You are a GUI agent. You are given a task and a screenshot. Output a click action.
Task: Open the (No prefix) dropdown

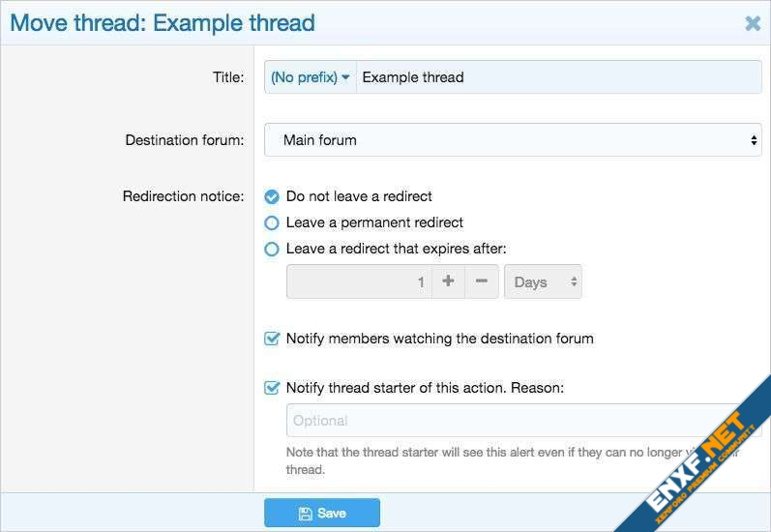pos(310,77)
